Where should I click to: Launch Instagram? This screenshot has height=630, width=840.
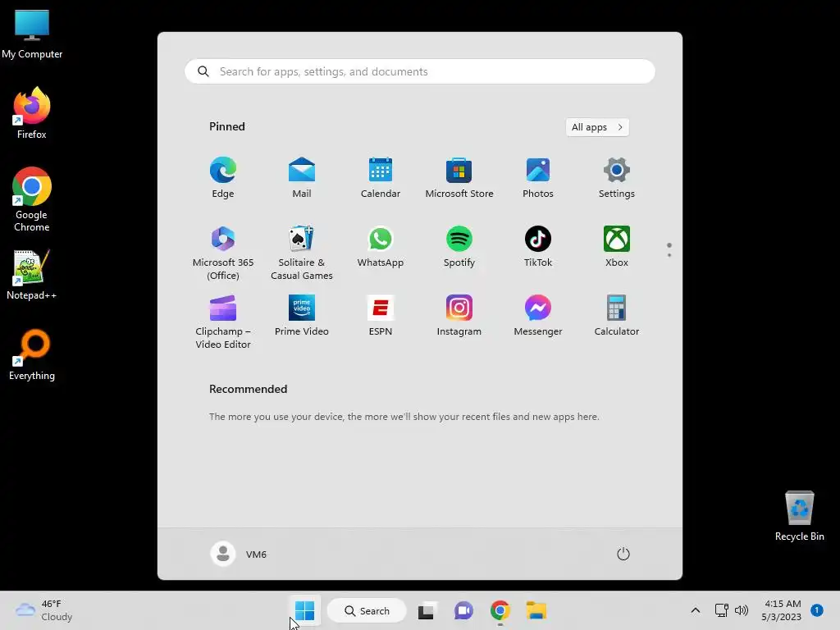pyautogui.click(x=459, y=316)
